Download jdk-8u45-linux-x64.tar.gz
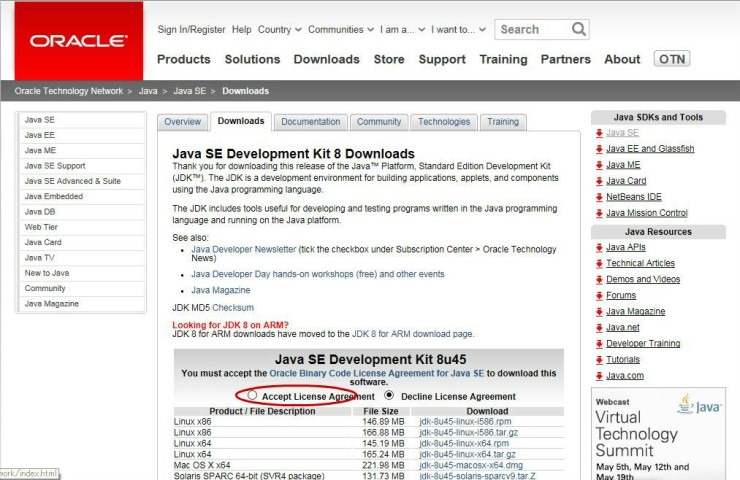Viewport: 740px width, 480px height. pyautogui.click(x=467, y=454)
